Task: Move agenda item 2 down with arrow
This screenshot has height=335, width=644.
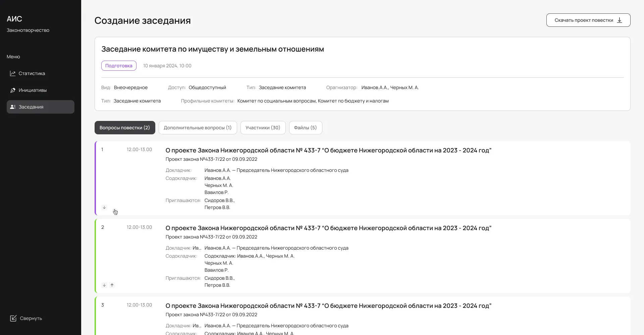Action: click(x=104, y=285)
